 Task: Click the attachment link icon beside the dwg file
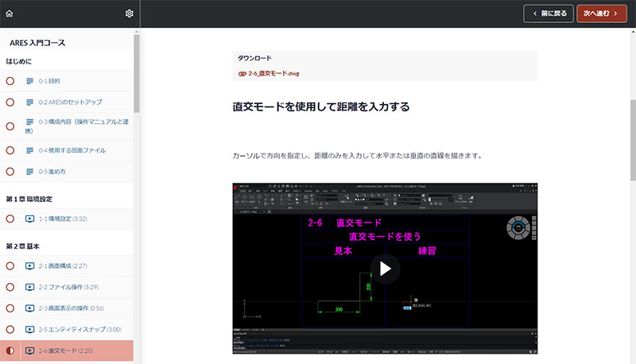(x=242, y=74)
